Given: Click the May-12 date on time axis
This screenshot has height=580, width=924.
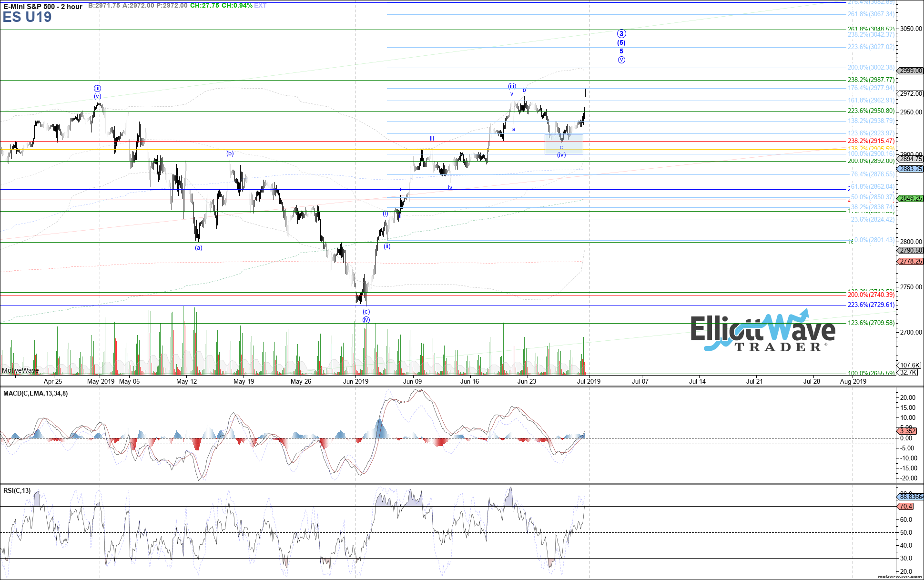Looking at the screenshot, I should (x=187, y=381).
